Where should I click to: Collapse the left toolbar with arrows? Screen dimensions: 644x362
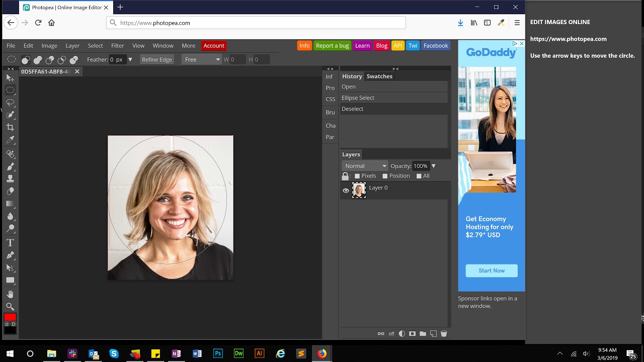coord(11,69)
